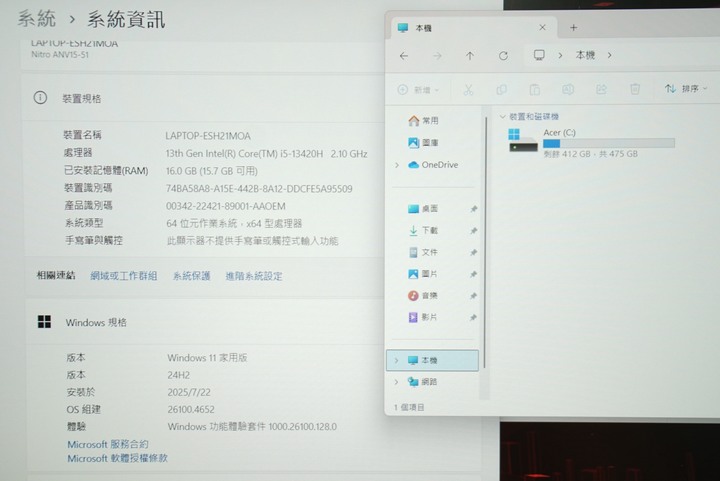
Task: Click the 裝置規格 info icon
Action: pos(40,98)
